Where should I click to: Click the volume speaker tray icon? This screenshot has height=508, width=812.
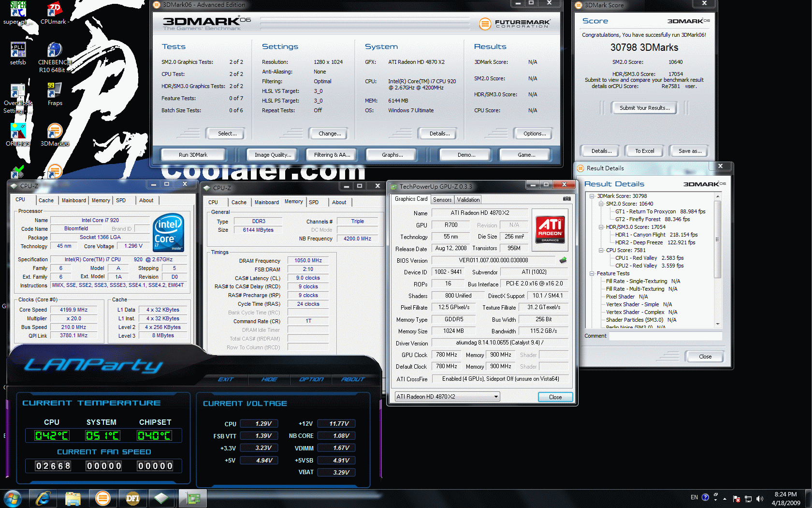[x=759, y=499]
